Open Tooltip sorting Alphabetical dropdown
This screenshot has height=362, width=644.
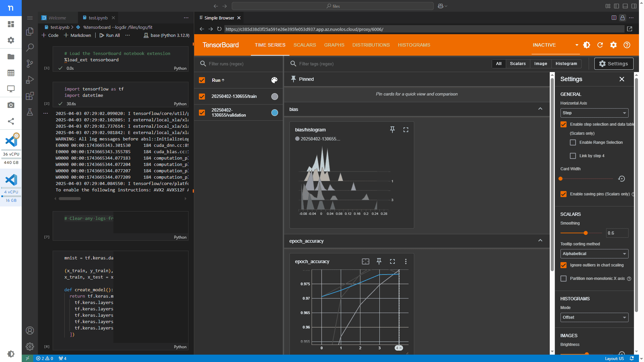pyautogui.click(x=594, y=254)
